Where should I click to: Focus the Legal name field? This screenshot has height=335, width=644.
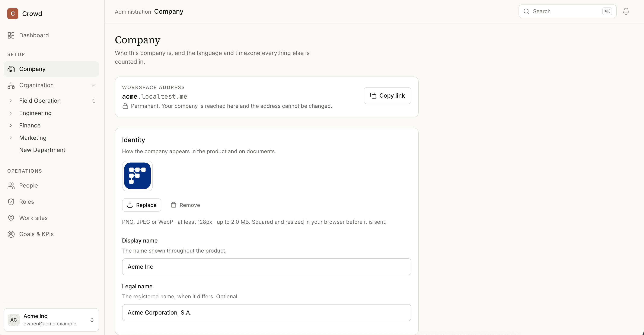click(267, 313)
